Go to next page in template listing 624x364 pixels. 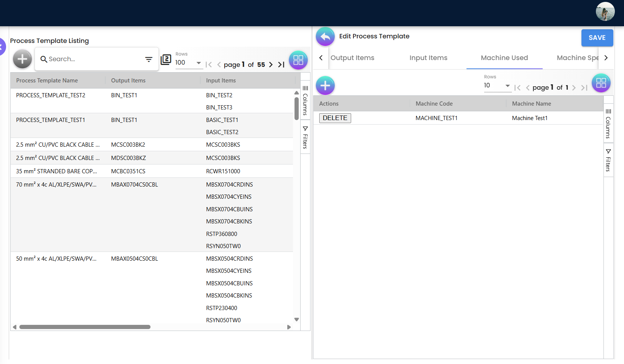[271, 65]
